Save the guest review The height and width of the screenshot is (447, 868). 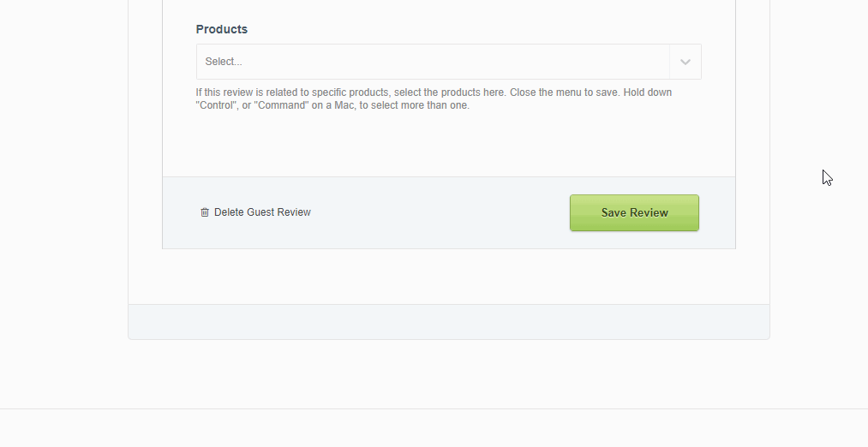click(x=634, y=212)
